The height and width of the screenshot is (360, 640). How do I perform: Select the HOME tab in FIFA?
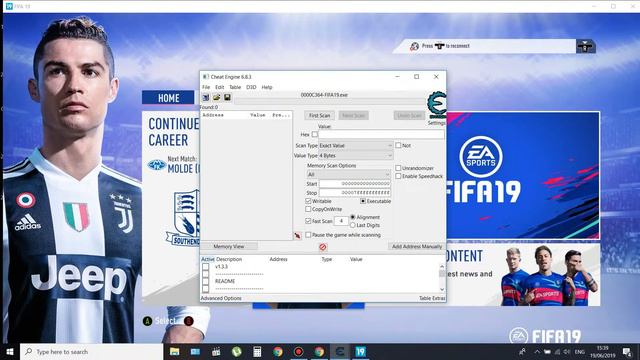click(169, 98)
